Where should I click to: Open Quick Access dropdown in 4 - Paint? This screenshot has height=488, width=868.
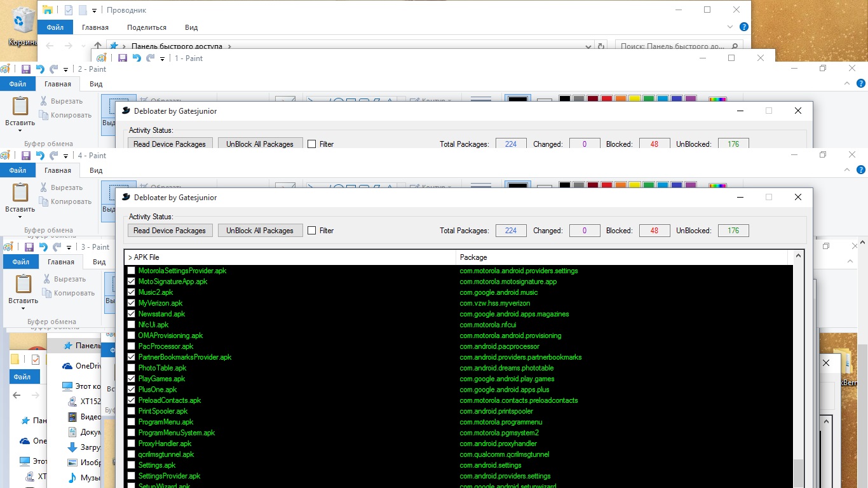point(65,156)
